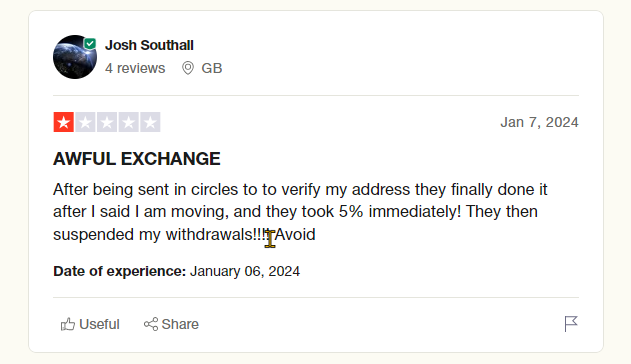631x364 pixels.
Task: Click the review body text paragraph
Action: point(300,212)
